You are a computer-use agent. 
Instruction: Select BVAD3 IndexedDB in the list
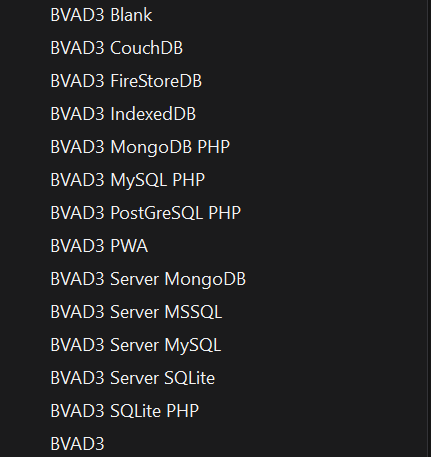[x=123, y=114]
